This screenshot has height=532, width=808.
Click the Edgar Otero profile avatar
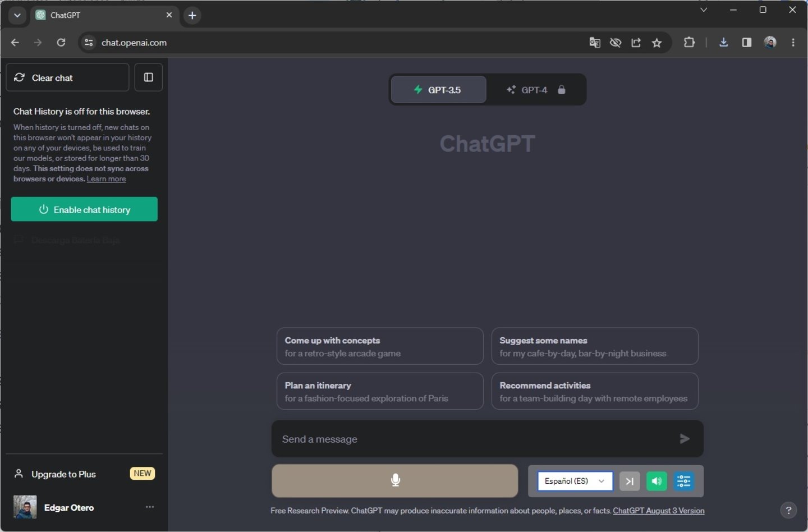coord(25,507)
